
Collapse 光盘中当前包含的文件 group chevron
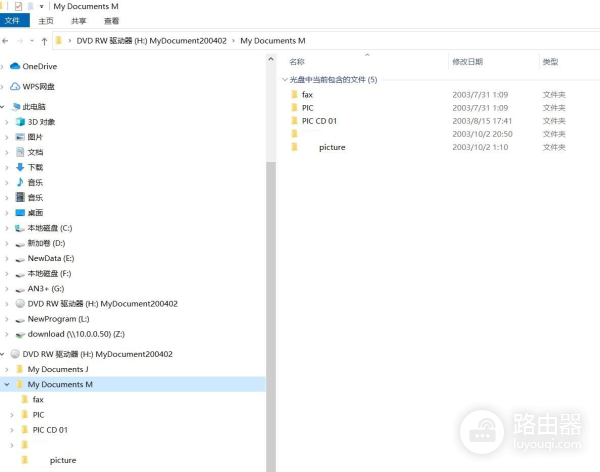click(285, 80)
